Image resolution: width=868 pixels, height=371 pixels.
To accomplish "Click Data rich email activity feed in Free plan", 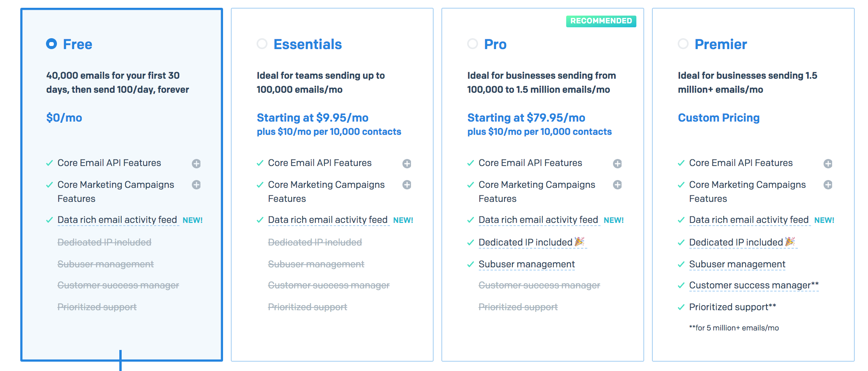I will [x=117, y=220].
